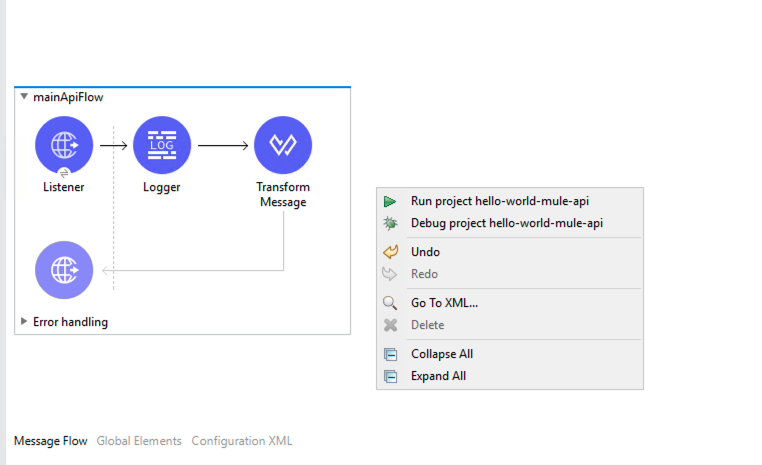Screen dimensions: 762x465
Task: Click the grey Redo arrow icon
Action: (390, 274)
